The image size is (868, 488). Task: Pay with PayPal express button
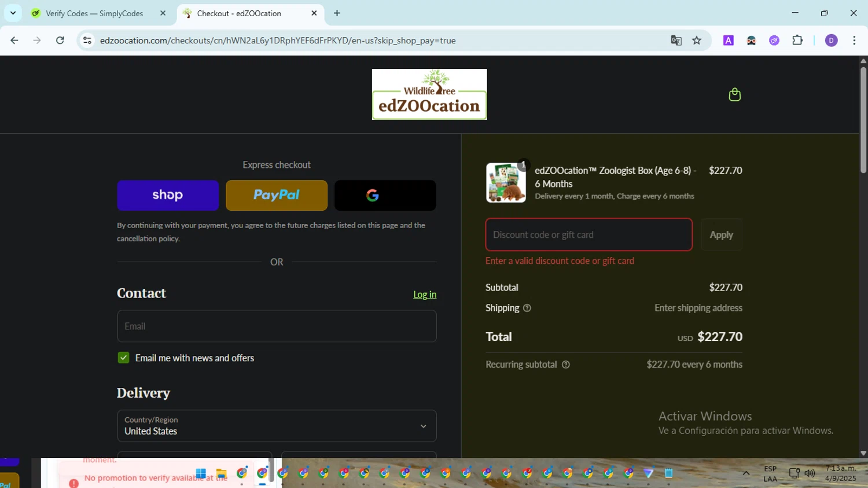(x=277, y=195)
